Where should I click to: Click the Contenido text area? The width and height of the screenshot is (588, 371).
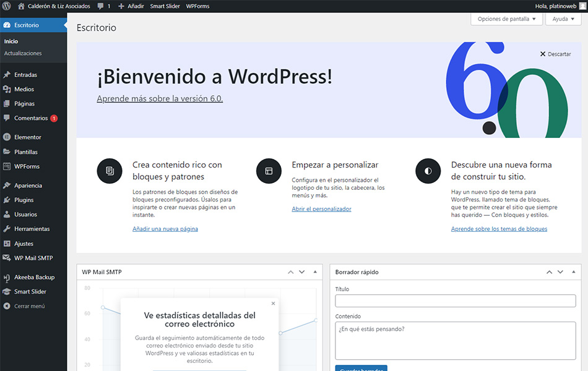(456, 341)
